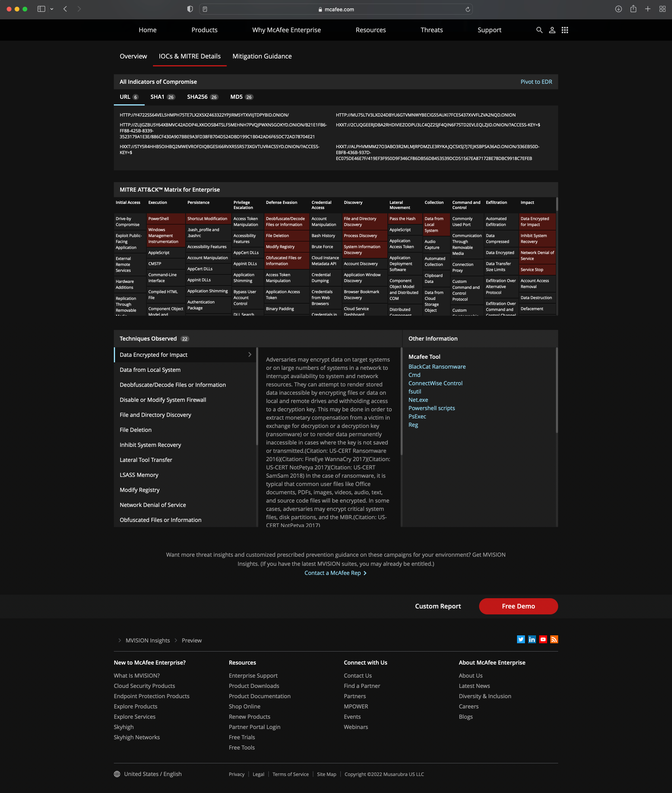Reload the page in Safari
Screen dimensions: 672x793
coord(468,9)
